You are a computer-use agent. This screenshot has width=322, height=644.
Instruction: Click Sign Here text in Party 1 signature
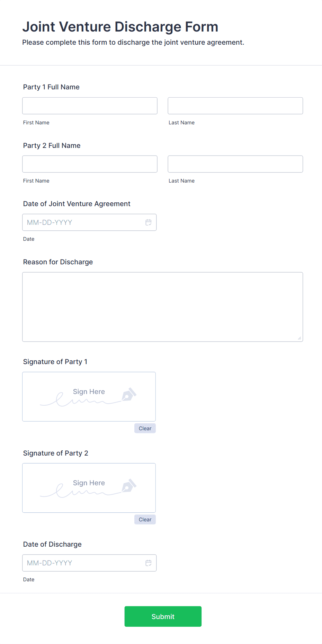point(89,391)
